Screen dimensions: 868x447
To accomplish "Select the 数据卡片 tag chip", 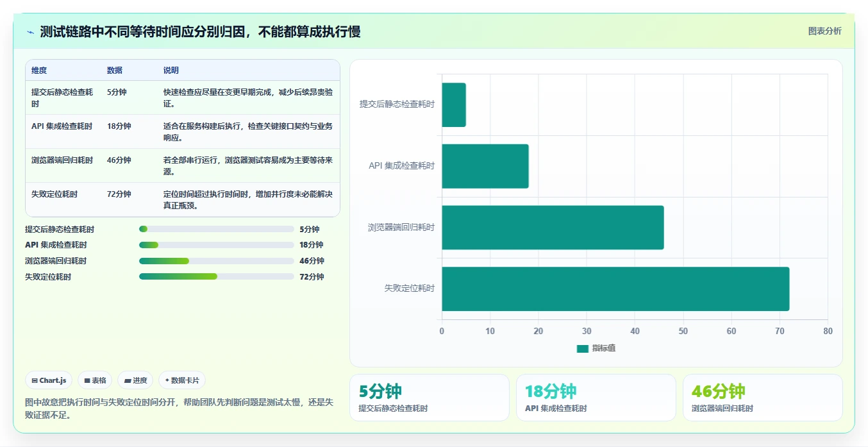I will 182,380.
